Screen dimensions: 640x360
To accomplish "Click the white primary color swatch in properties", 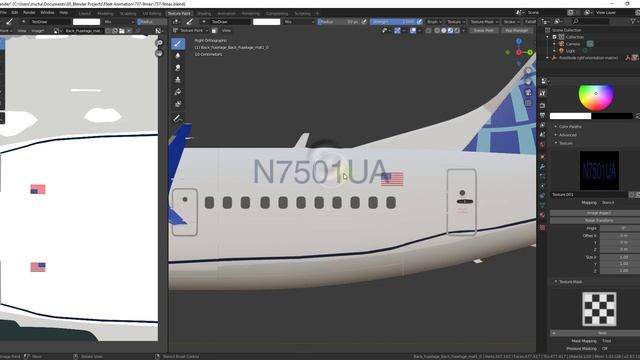I will tap(570, 116).
